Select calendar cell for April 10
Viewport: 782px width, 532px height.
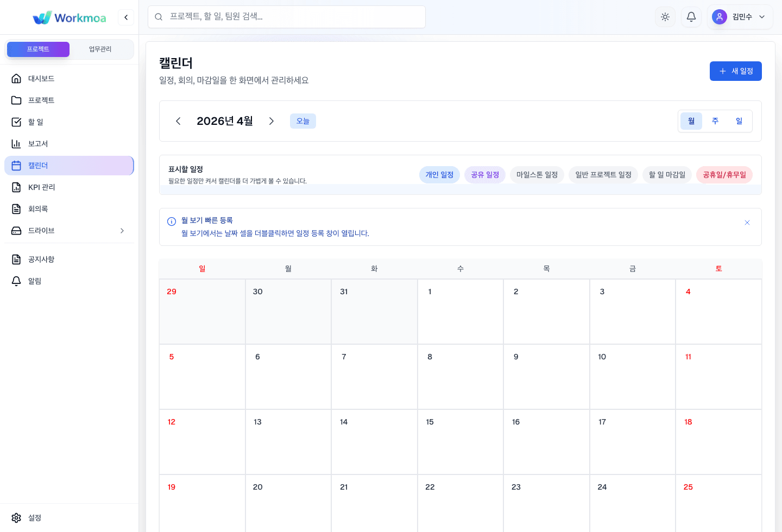(x=633, y=377)
